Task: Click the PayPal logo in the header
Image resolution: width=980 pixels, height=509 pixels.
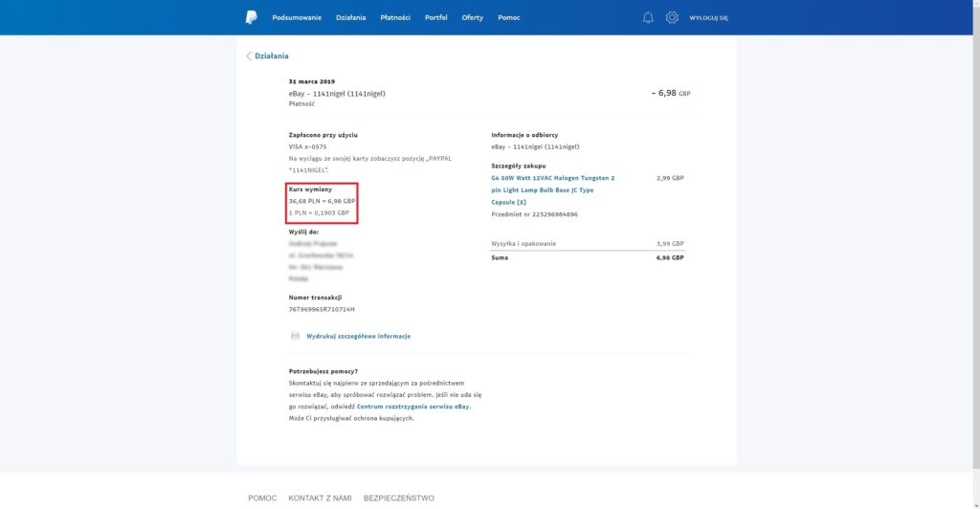Action: [x=251, y=17]
